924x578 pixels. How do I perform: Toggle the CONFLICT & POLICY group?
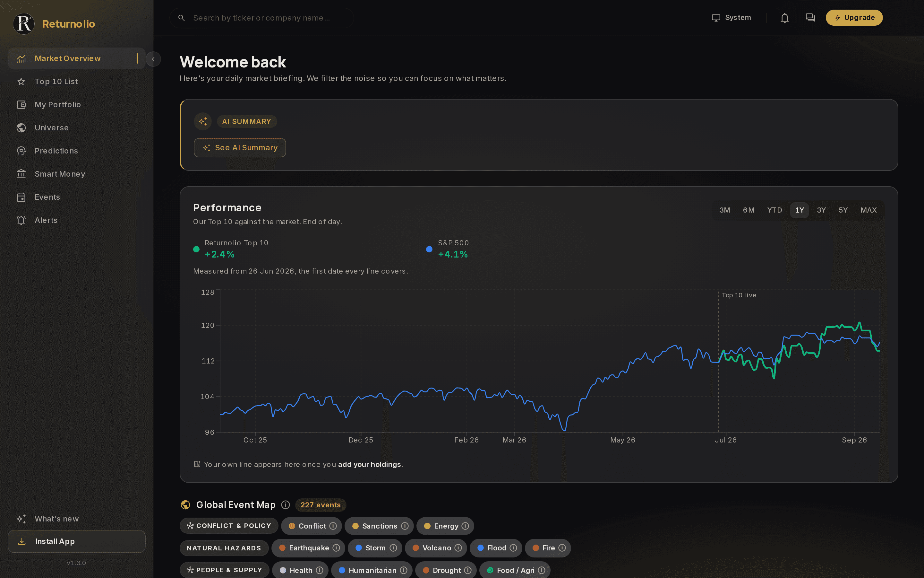pyautogui.click(x=229, y=526)
